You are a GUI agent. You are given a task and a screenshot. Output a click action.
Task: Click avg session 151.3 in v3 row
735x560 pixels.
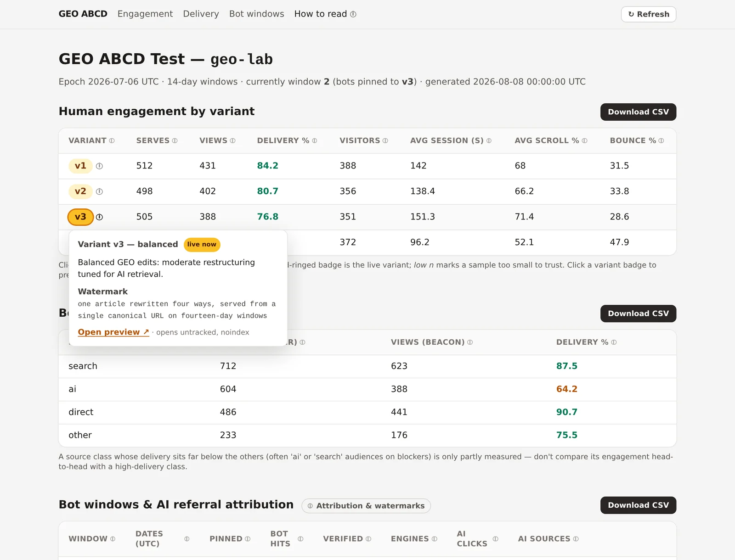pos(423,217)
